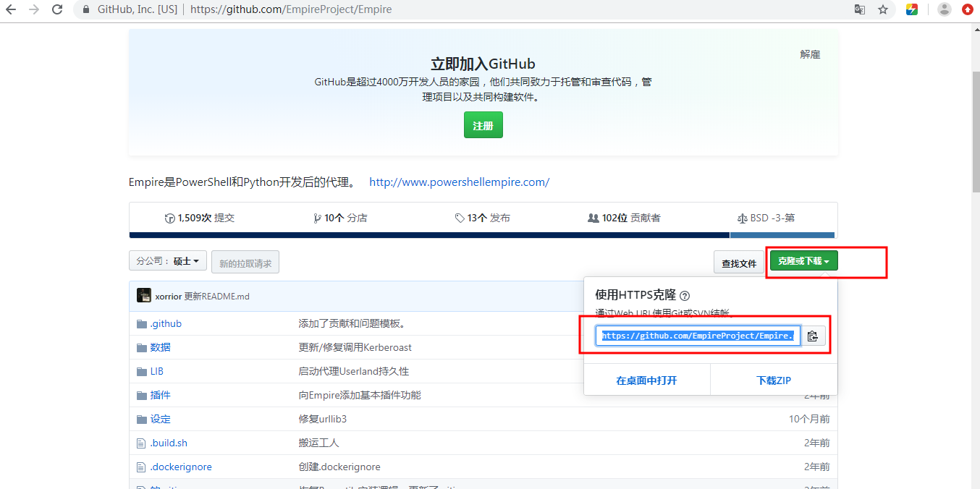
Task: Dismiss the banner via 解雇
Action: pyautogui.click(x=810, y=54)
